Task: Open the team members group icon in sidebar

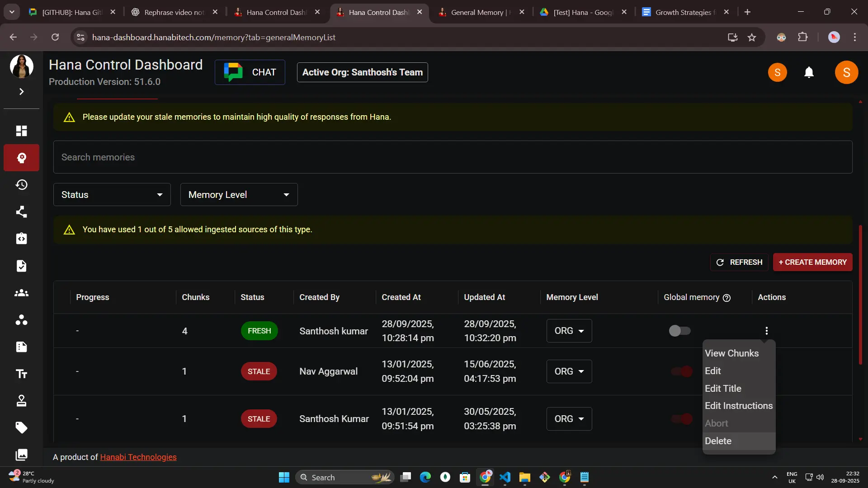Action: click(x=21, y=293)
